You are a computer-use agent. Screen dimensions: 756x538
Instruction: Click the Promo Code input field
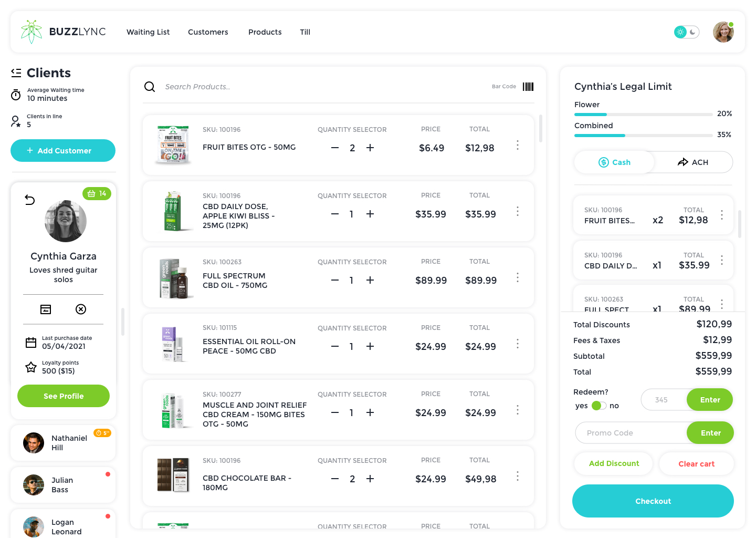631,433
